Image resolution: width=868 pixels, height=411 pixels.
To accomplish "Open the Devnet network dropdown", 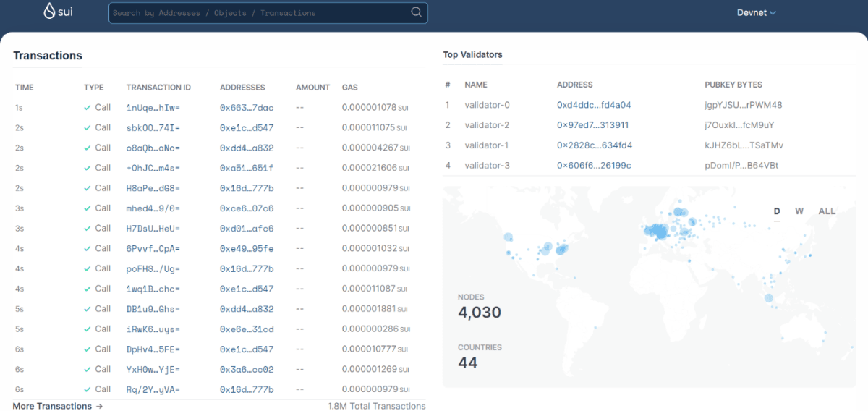I will (x=757, y=12).
